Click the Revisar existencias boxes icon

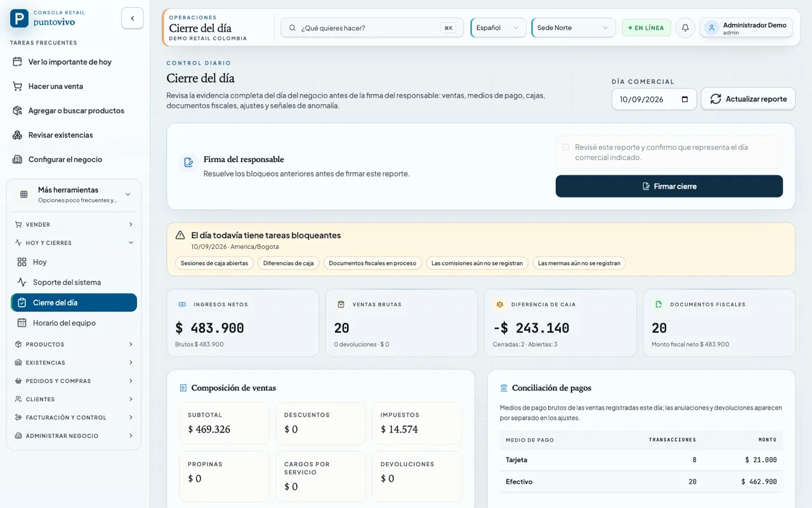(18, 135)
